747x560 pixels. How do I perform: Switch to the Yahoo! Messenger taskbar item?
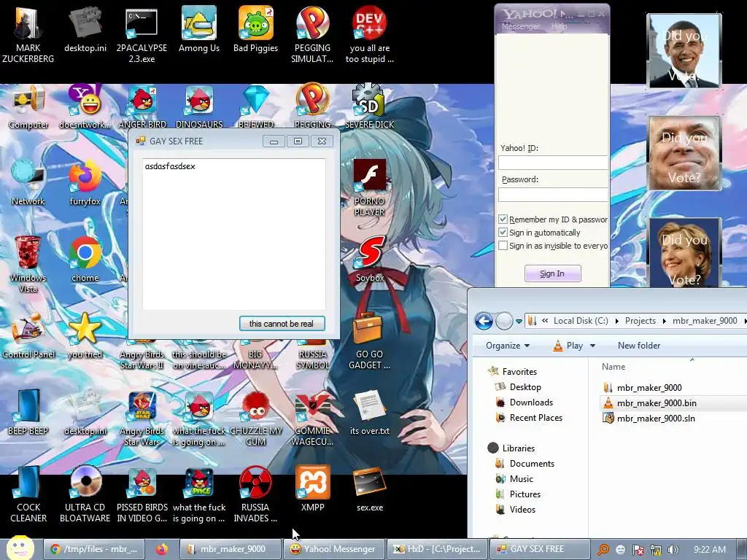(333, 549)
